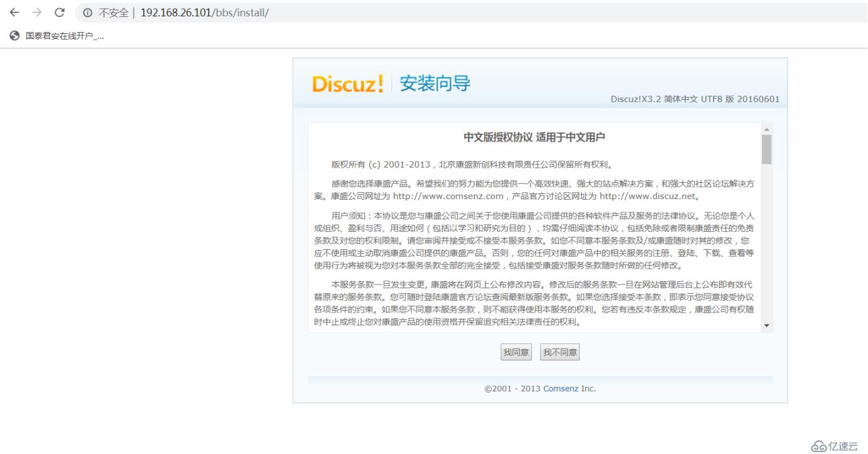The image size is (868, 454).
Task: Click the 我不同意 disagree button
Action: point(560,352)
